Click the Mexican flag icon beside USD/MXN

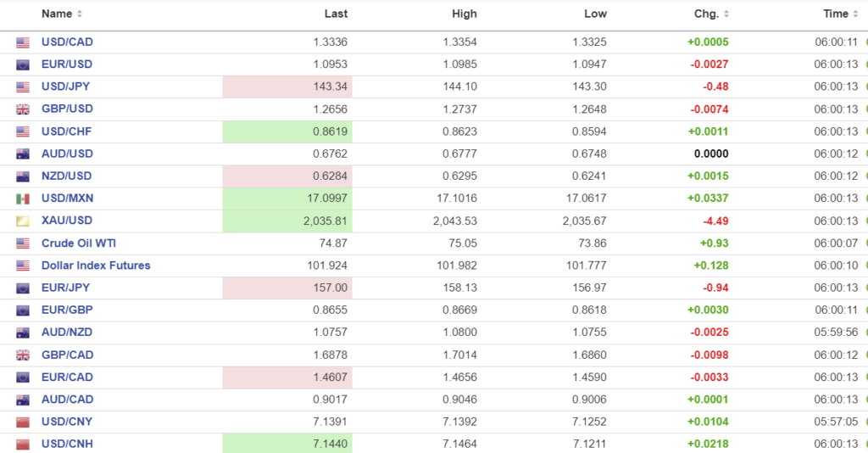[23, 199]
